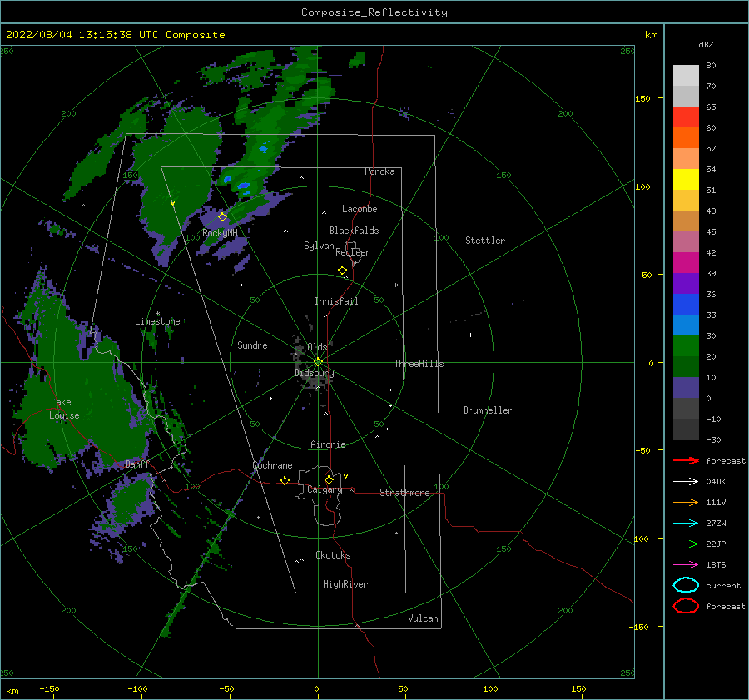The width and height of the screenshot is (749, 700).
Task: Click the 04DK legend label
Action: [716, 481]
